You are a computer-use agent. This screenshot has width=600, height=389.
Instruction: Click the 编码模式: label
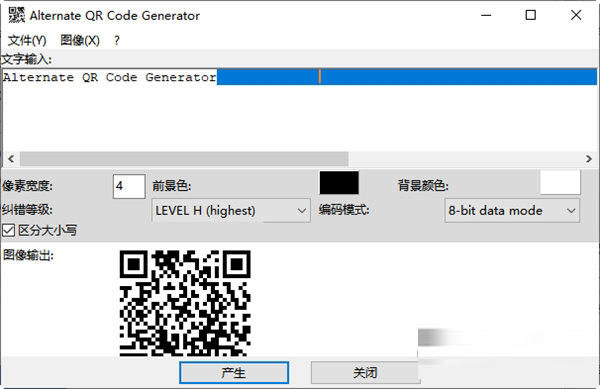point(344,210)
